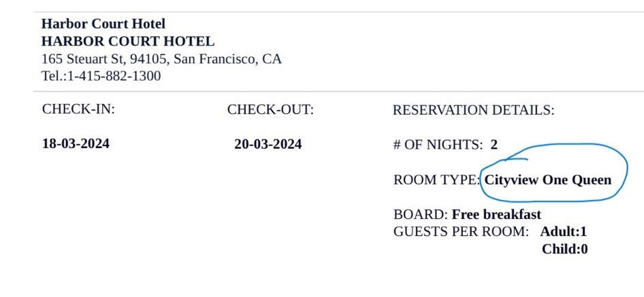The height and width of the screenshot is (297, 644).
Task: Select the uppercase HARBOR COURT HOTEL heading
Action: tap(128, 41)
